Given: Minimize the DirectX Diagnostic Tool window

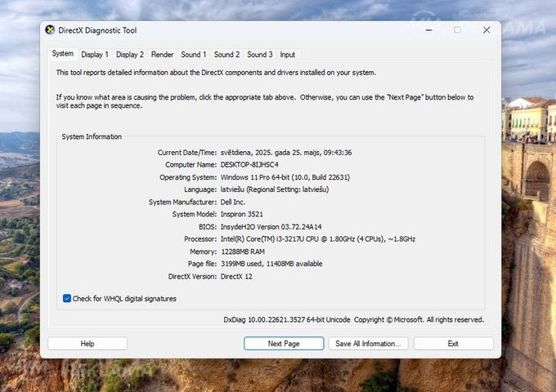Looking at the screenshot, I should pos(428,30).
